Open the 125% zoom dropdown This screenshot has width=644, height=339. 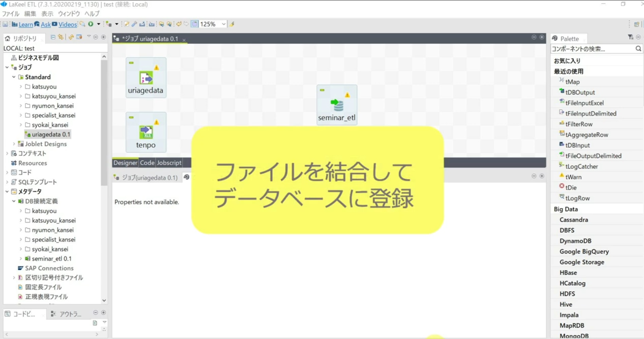[224, 24]
